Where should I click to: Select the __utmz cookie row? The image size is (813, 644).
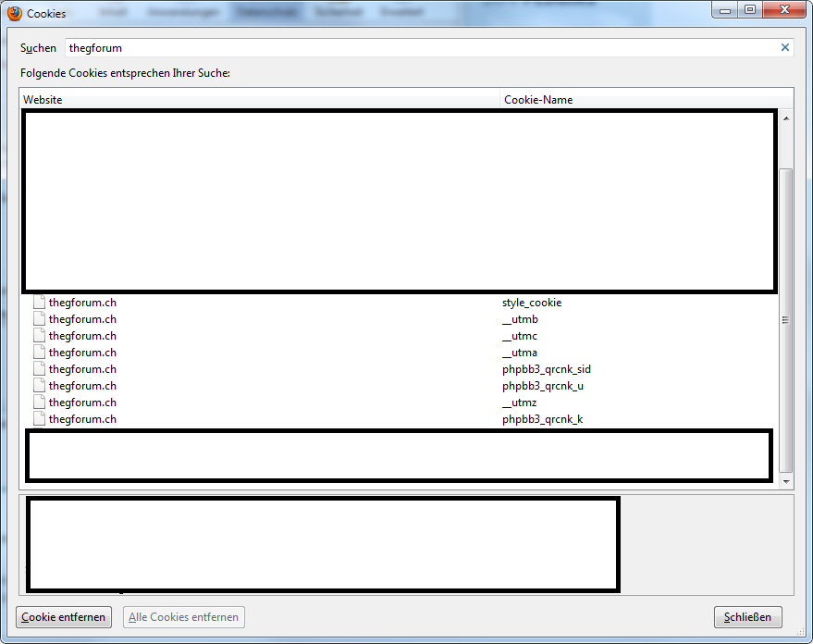(400, 402)
